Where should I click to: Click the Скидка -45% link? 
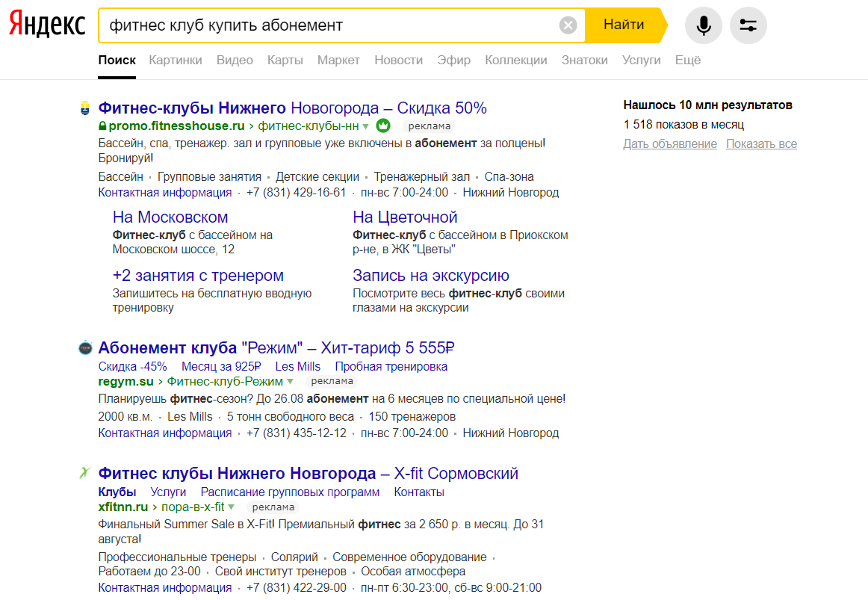pos(132,366)
